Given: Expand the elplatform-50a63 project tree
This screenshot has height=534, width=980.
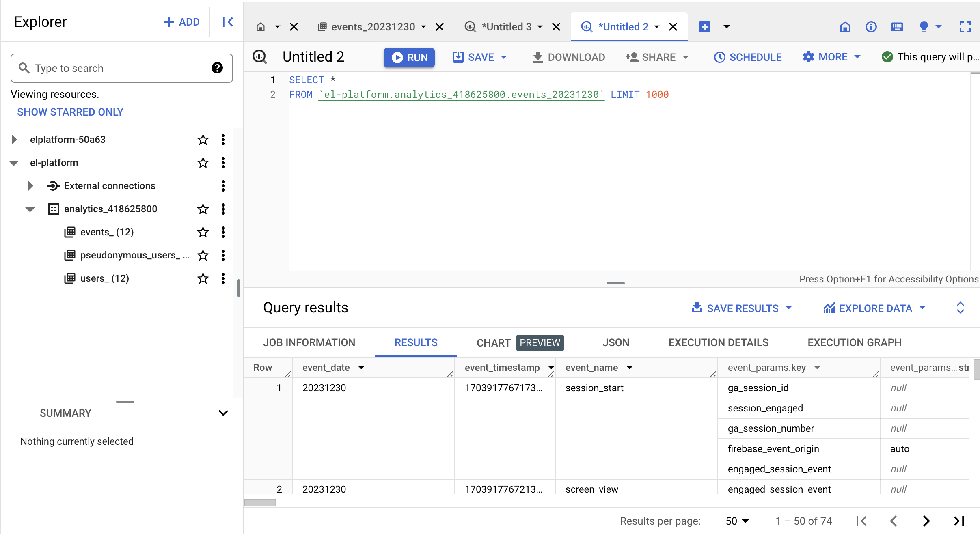Looking at the screenshot, I should [x=14, y=140].
